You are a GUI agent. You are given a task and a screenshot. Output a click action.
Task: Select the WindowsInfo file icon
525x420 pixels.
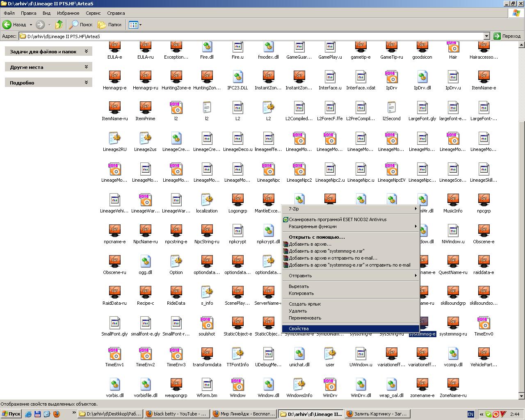click(299, 385)
